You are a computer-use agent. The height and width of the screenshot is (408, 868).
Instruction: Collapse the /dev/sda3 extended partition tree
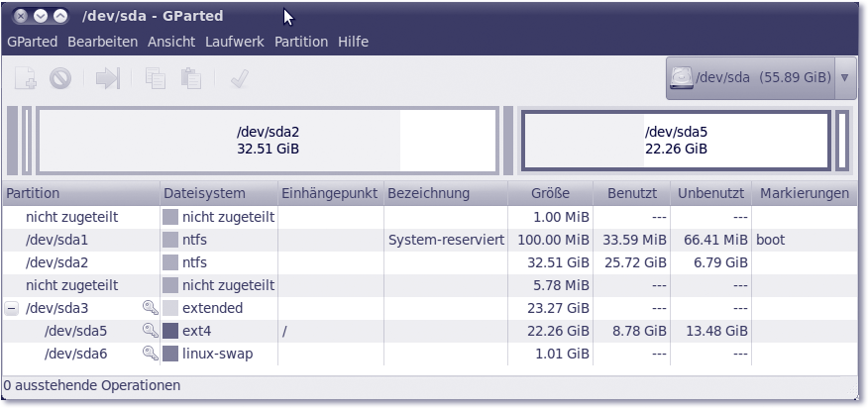[12, 308]
